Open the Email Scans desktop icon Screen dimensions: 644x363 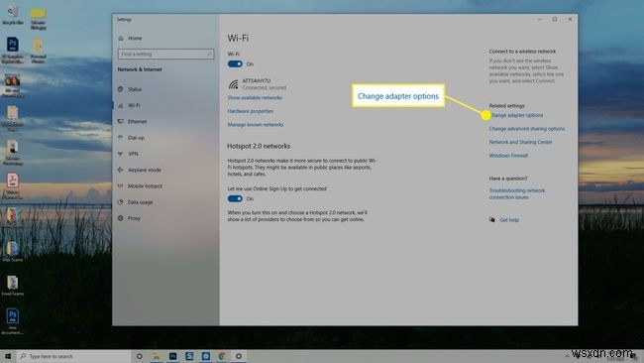[x=12, y=286]
